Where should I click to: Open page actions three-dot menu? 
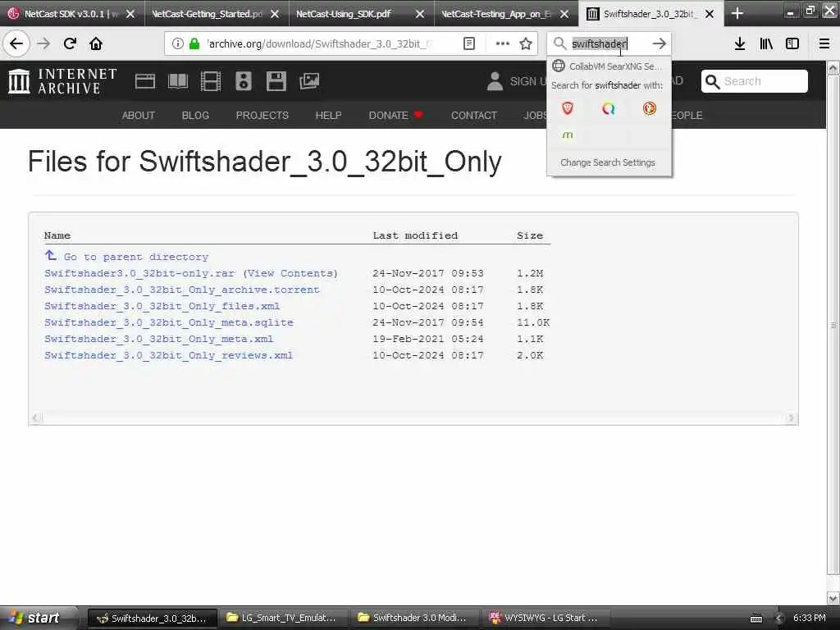click(503, 43)
